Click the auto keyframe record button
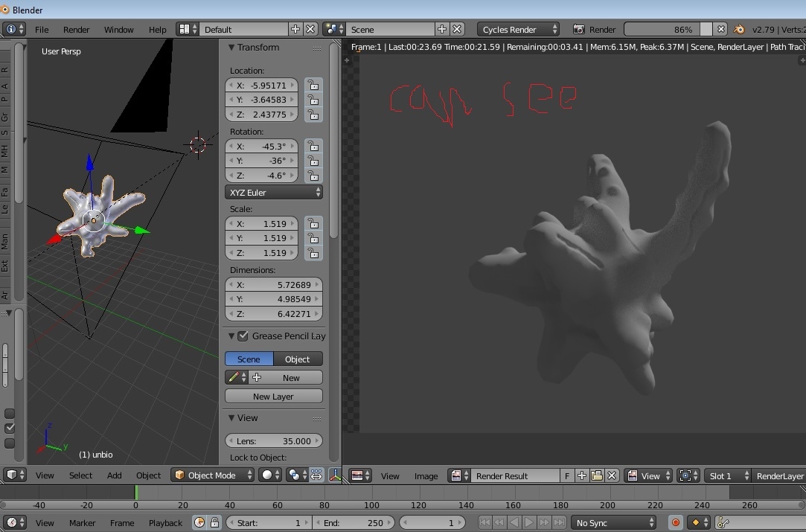 676,523
